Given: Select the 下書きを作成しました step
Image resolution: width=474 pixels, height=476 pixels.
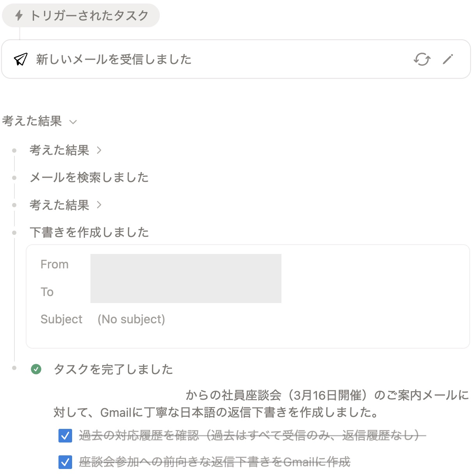Looking at the screenshot, I should tap(89, 232).
